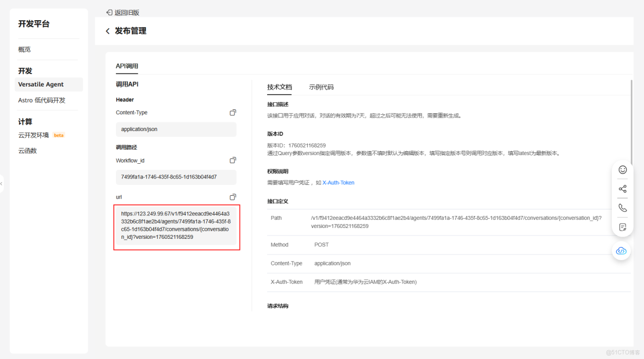Viewport: 644px width, 359px height.
Task: Open the X-Auth-Token link
Action: pyautogui.click(x=338, y=182)
